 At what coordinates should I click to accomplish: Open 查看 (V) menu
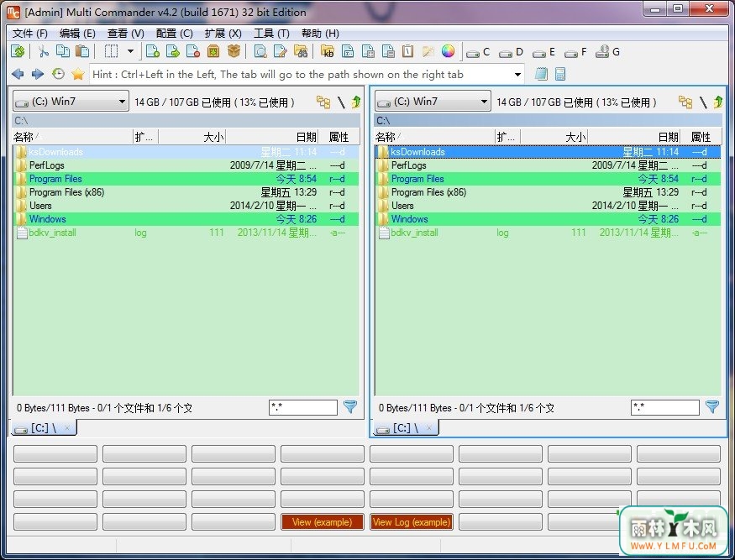pos(126,34)
